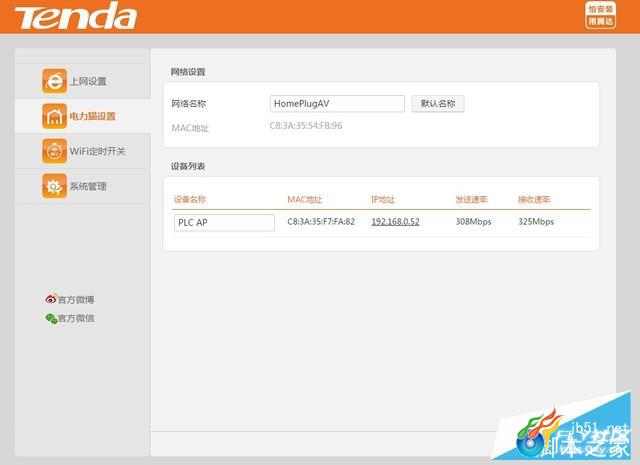Image resolution: width=640 pixels, height=465 pixels.
Task: Open the 官方微信 link
Action: 76,318
